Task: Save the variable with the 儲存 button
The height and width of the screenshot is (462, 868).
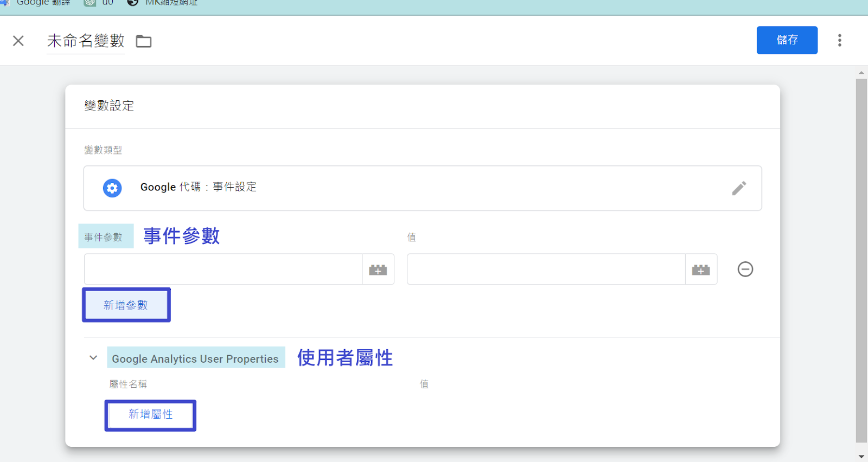Action: click(787, 40)
